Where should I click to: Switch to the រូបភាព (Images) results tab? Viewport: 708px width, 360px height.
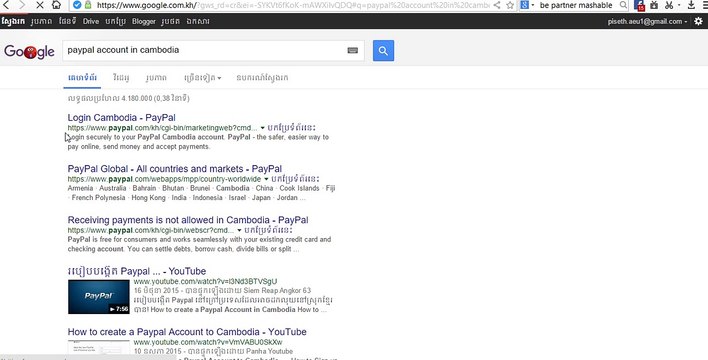click(156, 78)
